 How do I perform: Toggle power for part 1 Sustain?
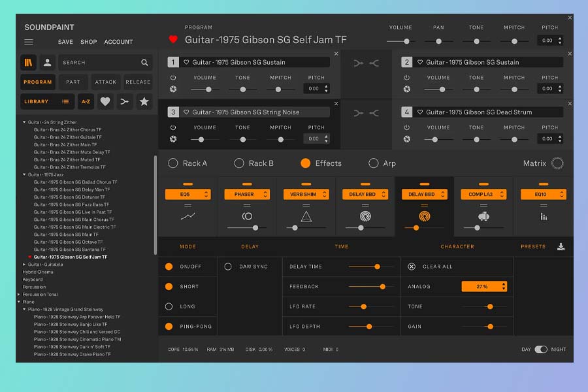[x=173, y=78]
